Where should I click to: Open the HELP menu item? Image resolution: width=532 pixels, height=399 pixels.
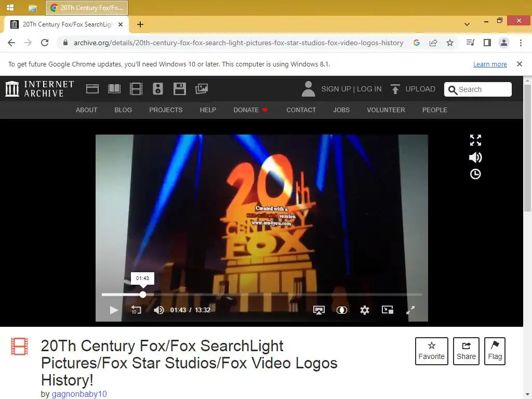[208, 110]
